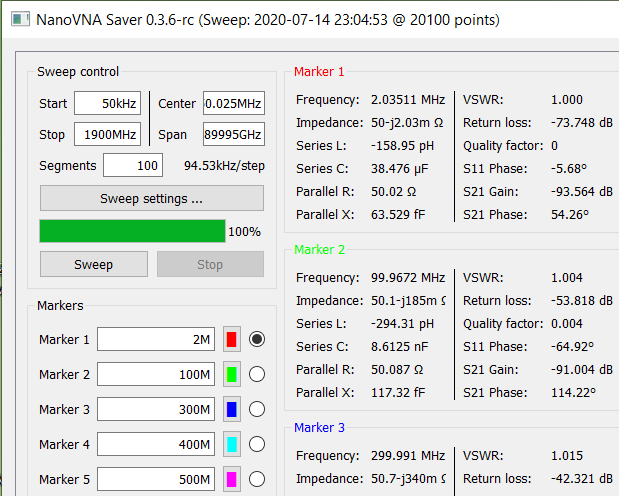Click the Marker 2 return loss -53.818 dB
Screen dimensions: 619x496
coord(582,301)
